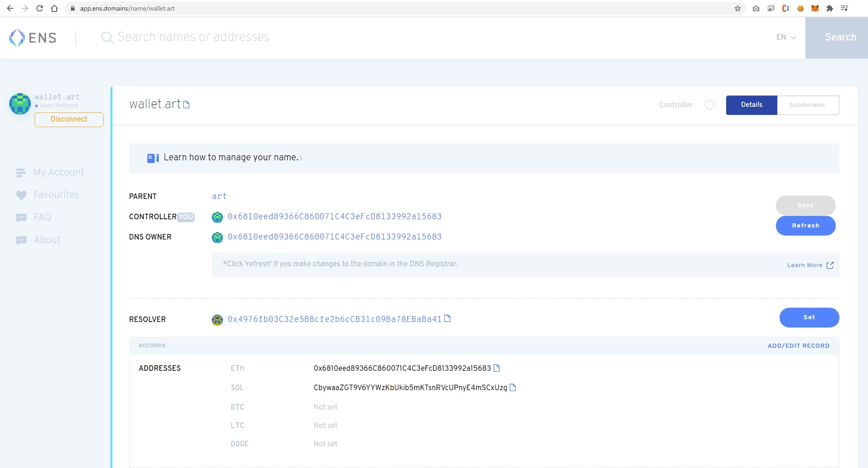Switch to the Details tab

(x=751, y=105)
